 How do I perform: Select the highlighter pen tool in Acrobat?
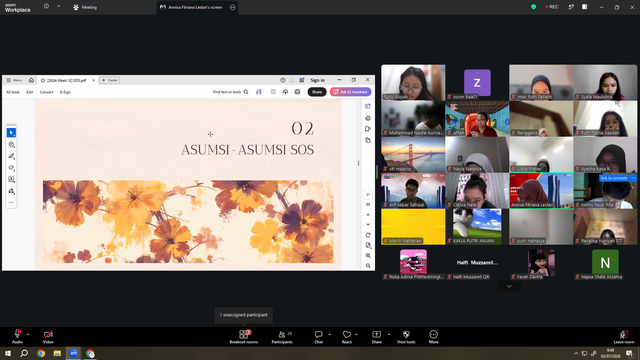tap(11, 156)
